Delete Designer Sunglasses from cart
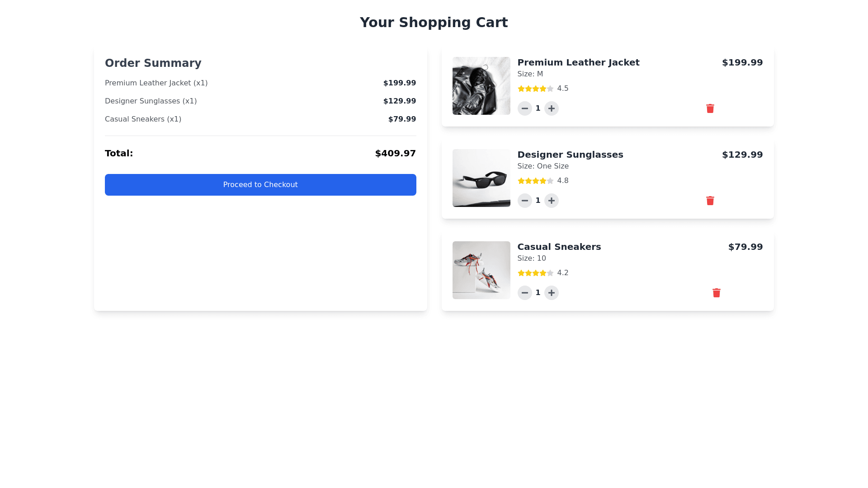The width and height of the screenshot is (868, 488). pyautogui.click(x=710, y=201)
